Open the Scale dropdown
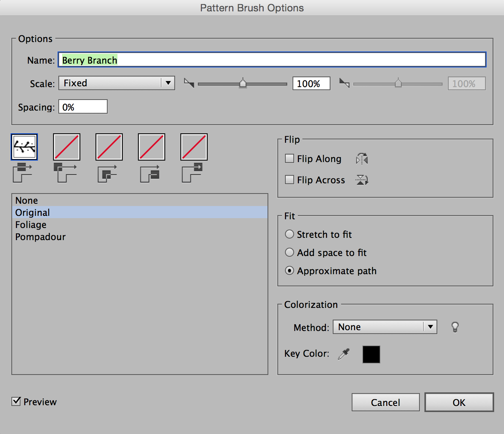This screenshot has height=434, width=504. (x=117, y=83)
